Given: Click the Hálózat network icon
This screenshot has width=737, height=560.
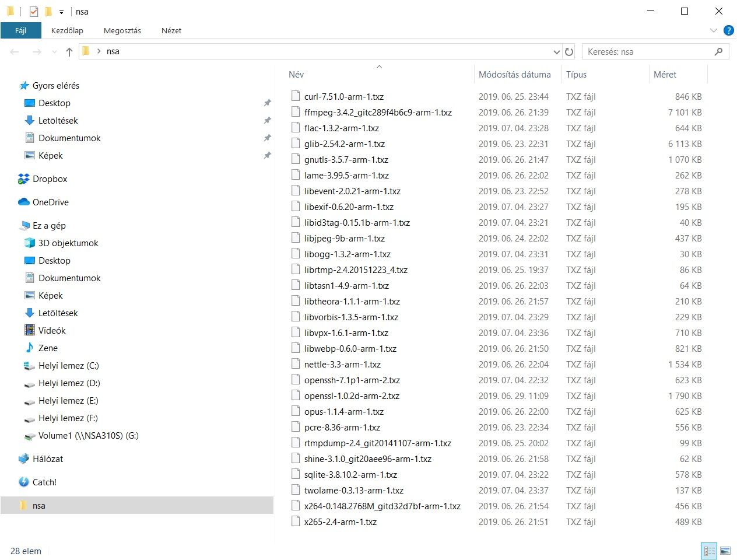Looking at the screenshot, I should coord(24,459).
